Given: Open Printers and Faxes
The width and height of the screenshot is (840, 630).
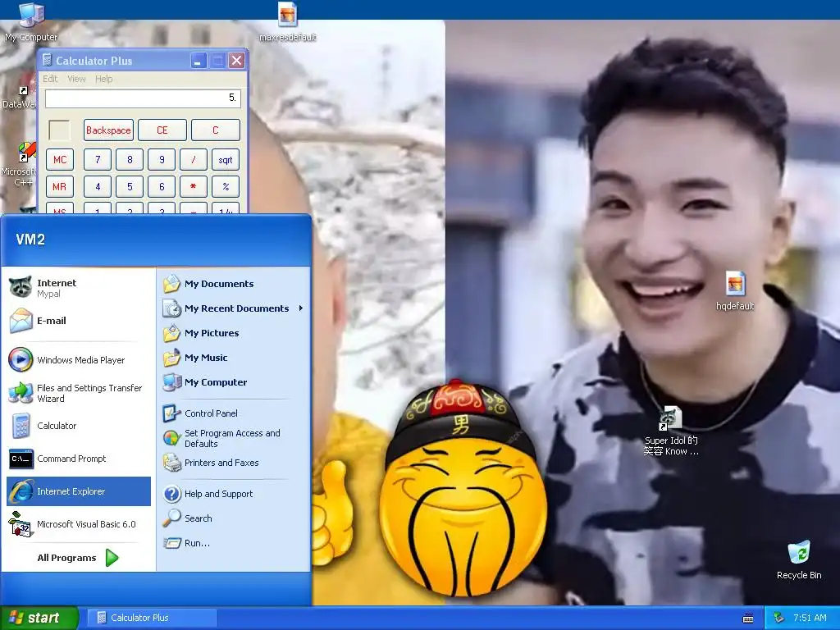Looking at the screenshot, I should pos(234,463).
